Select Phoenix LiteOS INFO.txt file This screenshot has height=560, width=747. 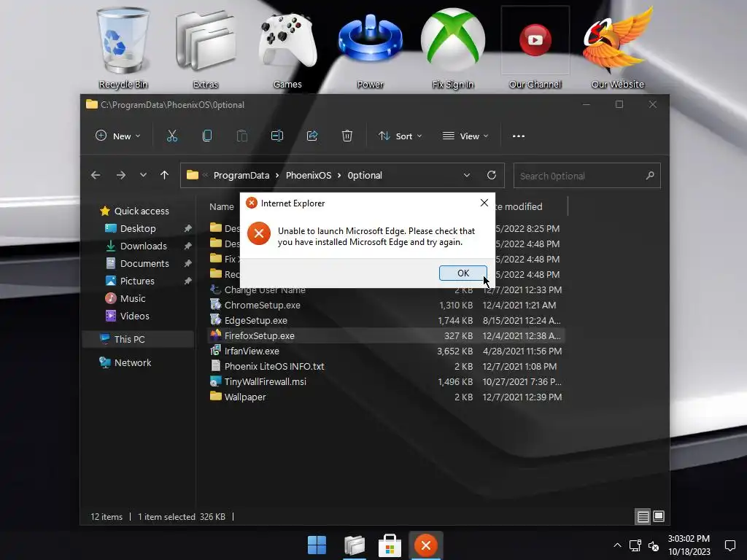pyautogui.click(x=387, y=366)
